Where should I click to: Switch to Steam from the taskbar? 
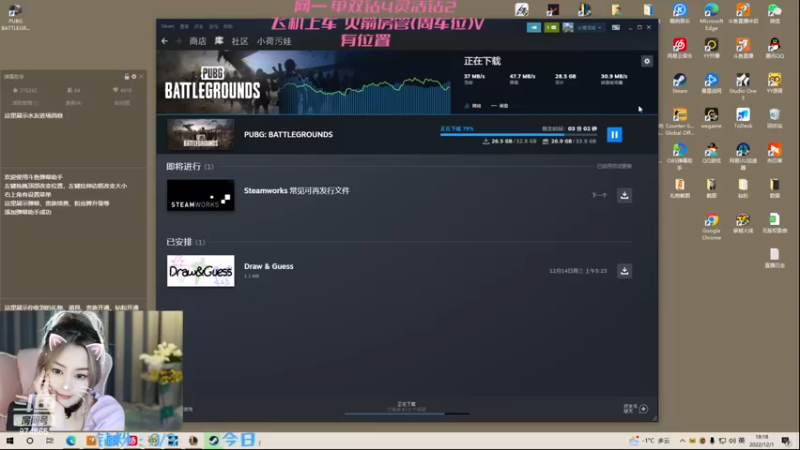coord(213,440)
